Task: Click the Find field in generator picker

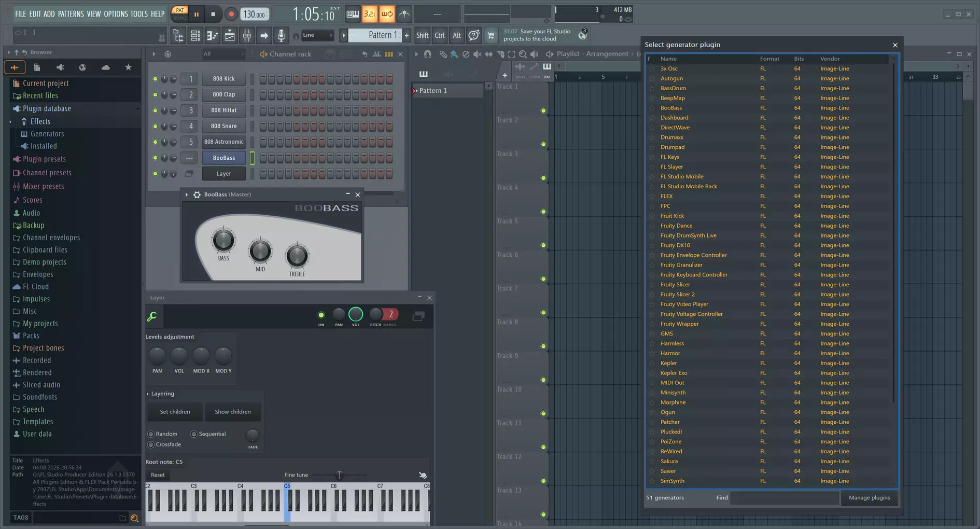Action: pos(785,498)
